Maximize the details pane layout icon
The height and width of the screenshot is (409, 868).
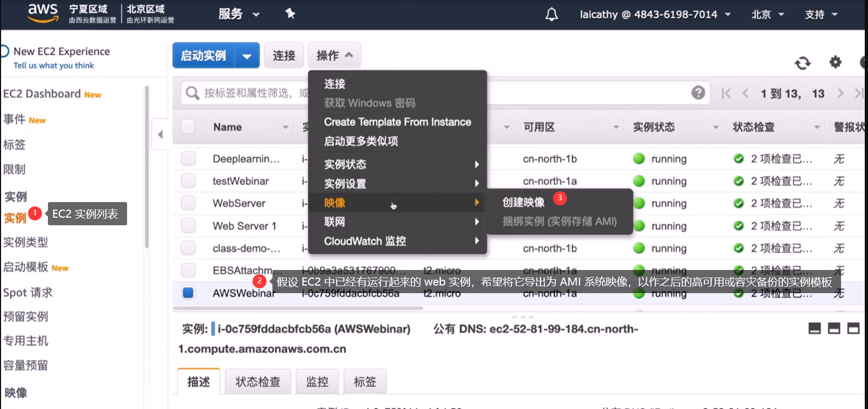pyautogui.click(x=853, y=328)
